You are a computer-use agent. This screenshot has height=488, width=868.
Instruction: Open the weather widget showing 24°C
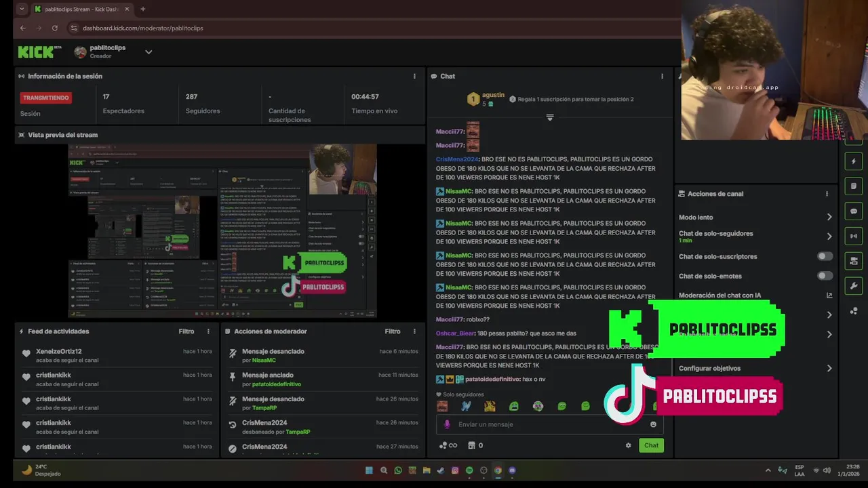[41, 470]
